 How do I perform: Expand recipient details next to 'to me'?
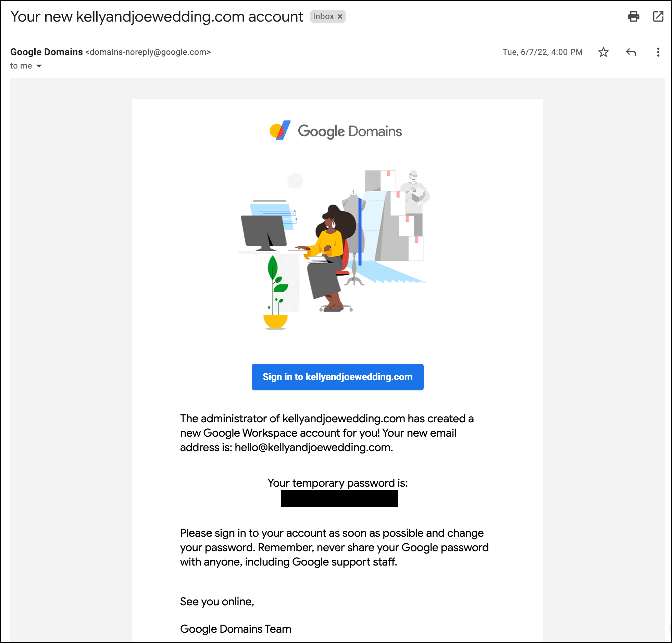(x=39, y=66)
